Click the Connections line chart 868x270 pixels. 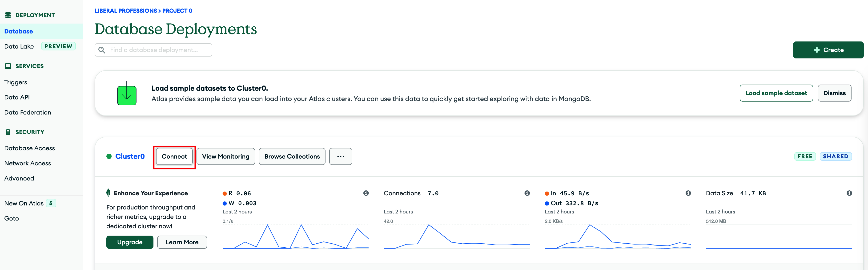click(457, 236)
